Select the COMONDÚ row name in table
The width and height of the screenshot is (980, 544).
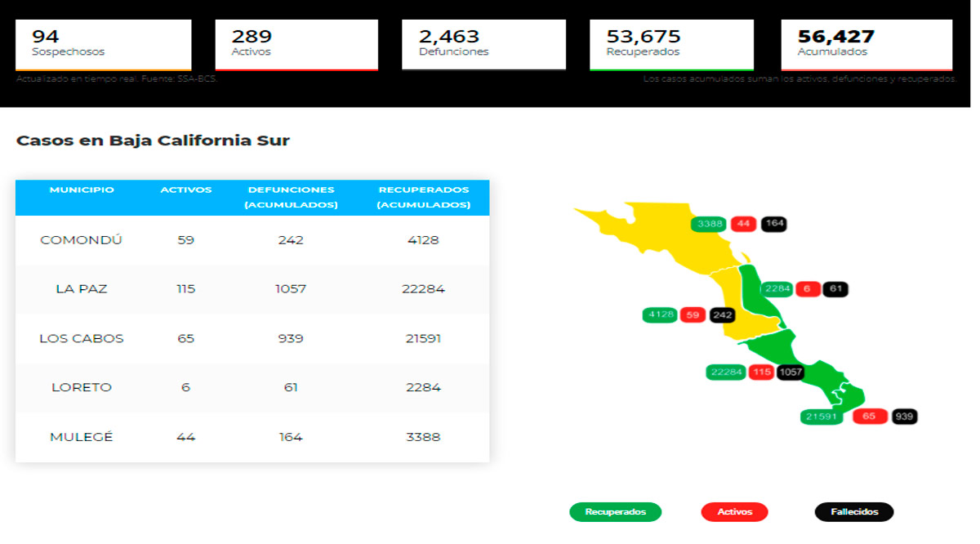pos(82,240)
